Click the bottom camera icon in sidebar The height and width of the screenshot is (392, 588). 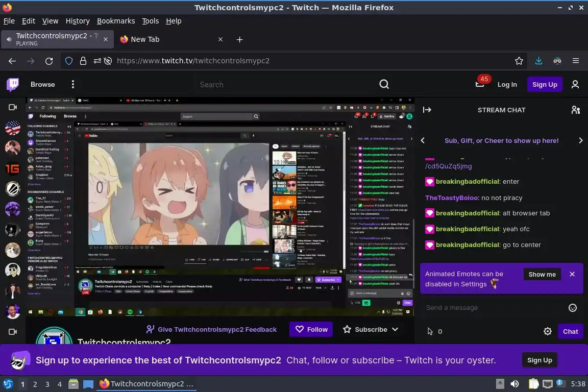click(x=13, y=332)
